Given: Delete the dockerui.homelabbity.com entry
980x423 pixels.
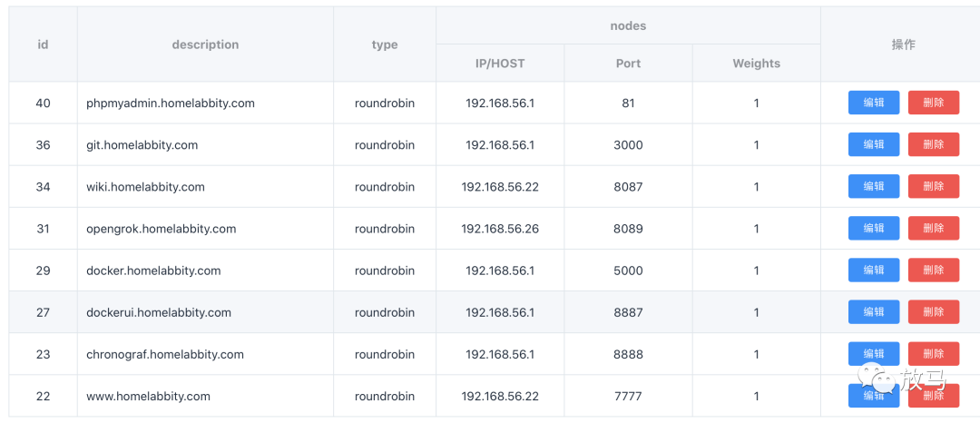Looking at the screenshot, I should [x=933, y=312].
